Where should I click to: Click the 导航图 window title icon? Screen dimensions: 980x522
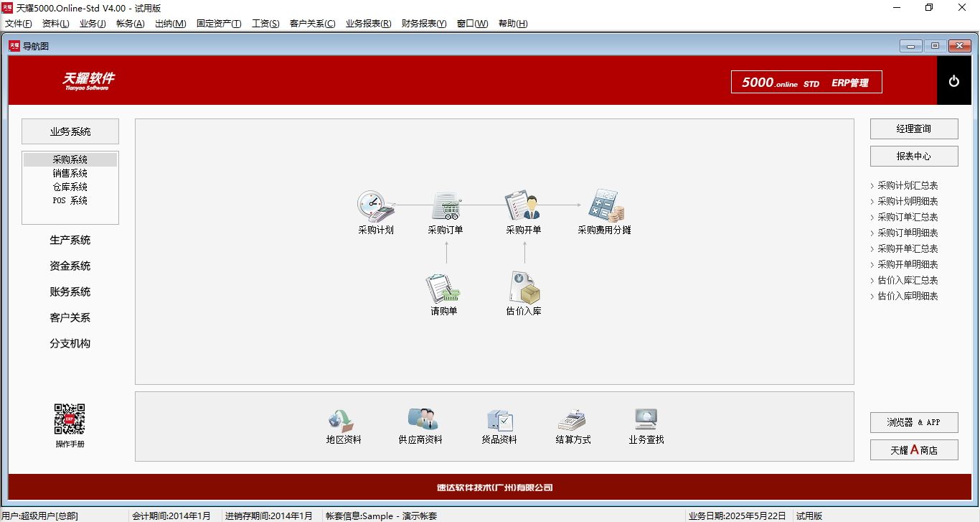click(x=14, y=46)
